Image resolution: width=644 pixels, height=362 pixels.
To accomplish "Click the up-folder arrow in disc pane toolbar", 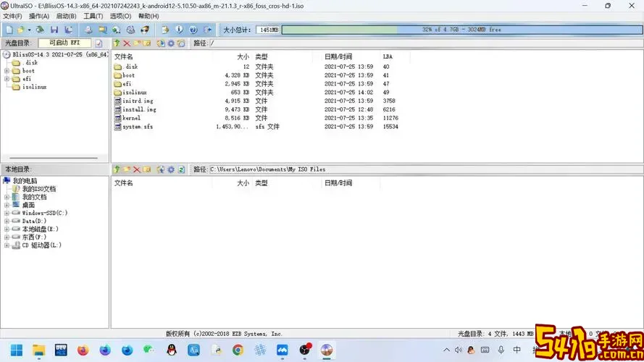I will point(117,43).
